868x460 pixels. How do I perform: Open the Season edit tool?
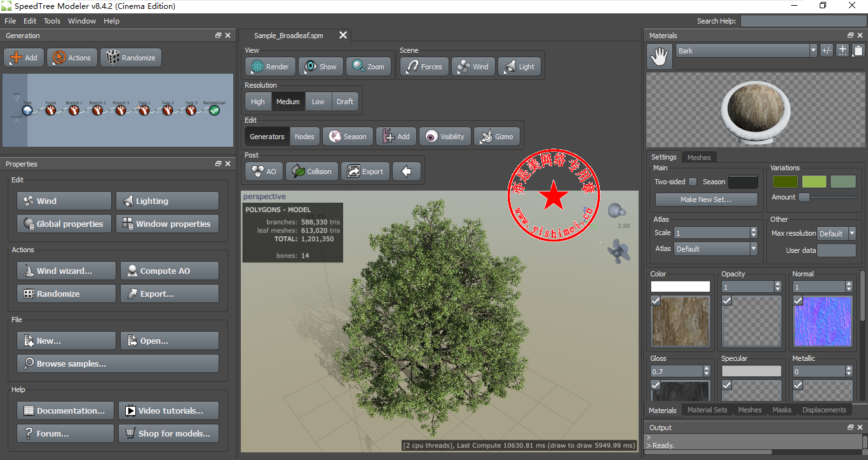coord(348,137)
